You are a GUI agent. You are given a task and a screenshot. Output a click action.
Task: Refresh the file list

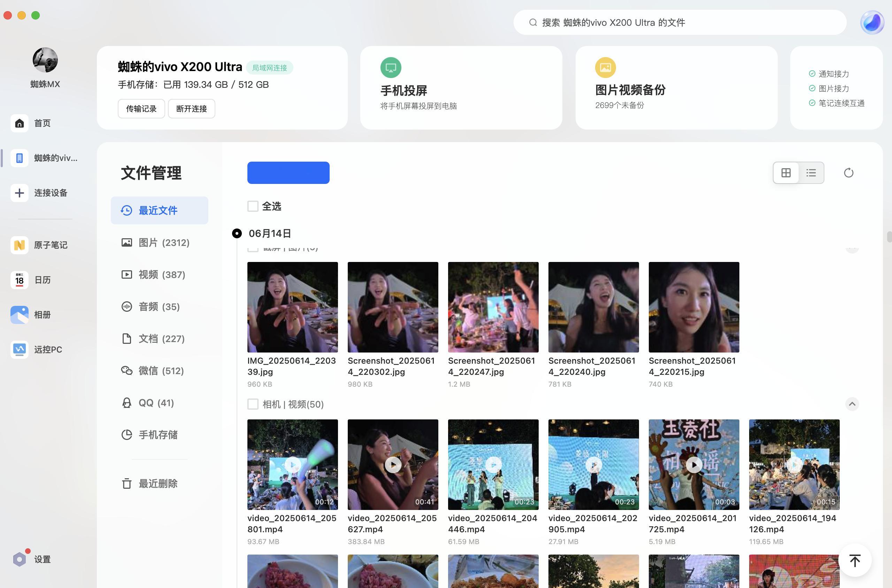click(x=848, y=173)
